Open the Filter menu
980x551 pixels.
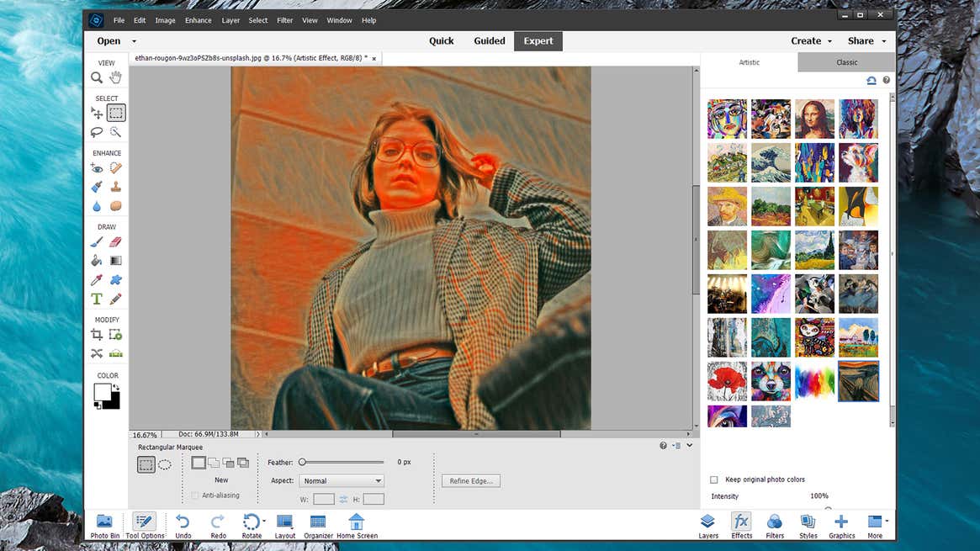284,21
